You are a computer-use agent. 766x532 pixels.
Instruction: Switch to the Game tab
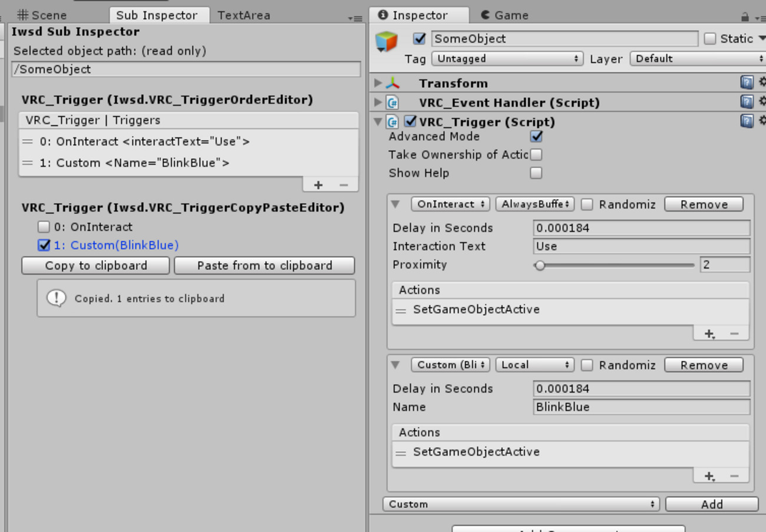tap(504, 15)
